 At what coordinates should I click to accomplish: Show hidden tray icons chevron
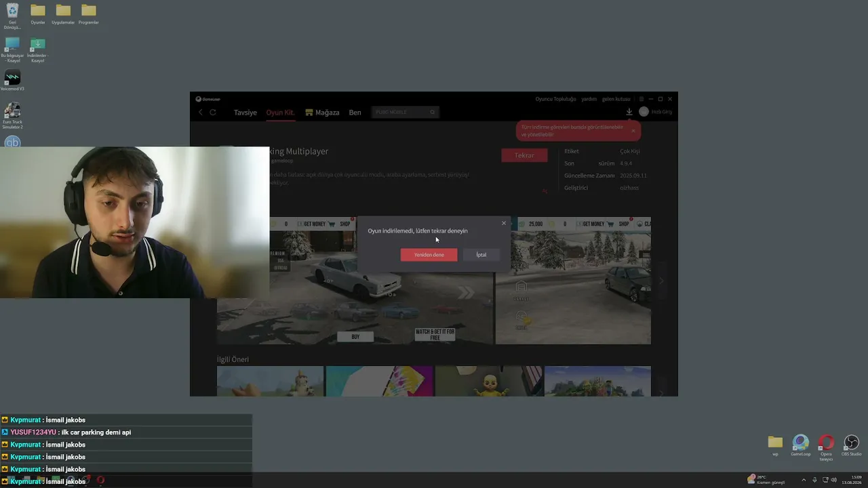coord(804,480)
